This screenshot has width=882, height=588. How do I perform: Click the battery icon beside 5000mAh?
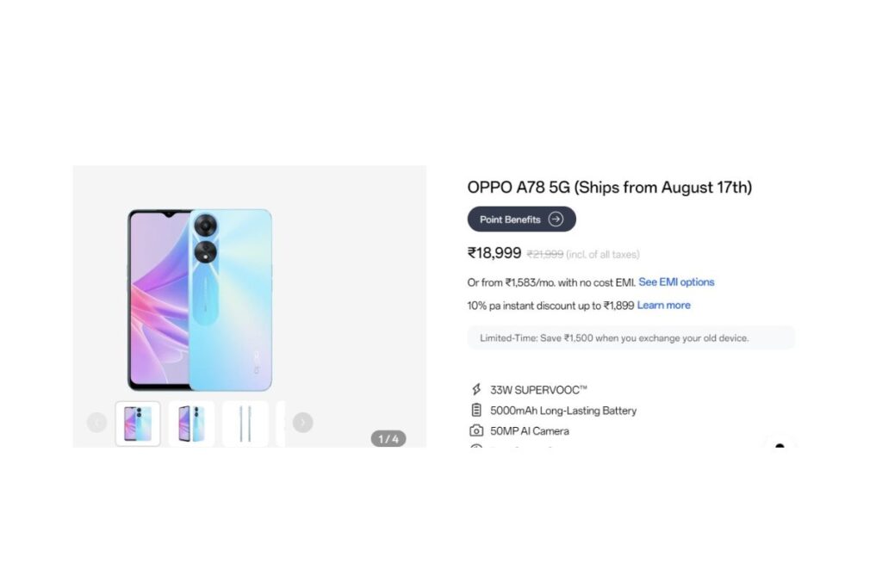coord(476,410)
